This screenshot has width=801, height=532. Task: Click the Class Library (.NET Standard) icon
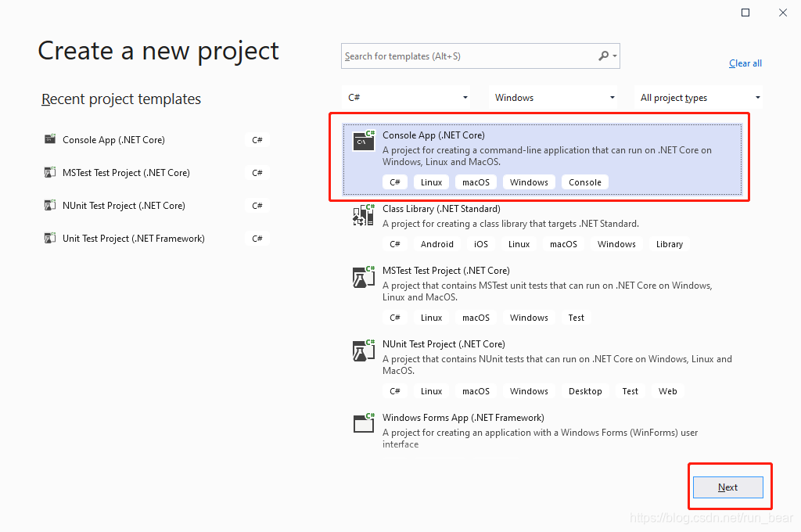[364, 214]
